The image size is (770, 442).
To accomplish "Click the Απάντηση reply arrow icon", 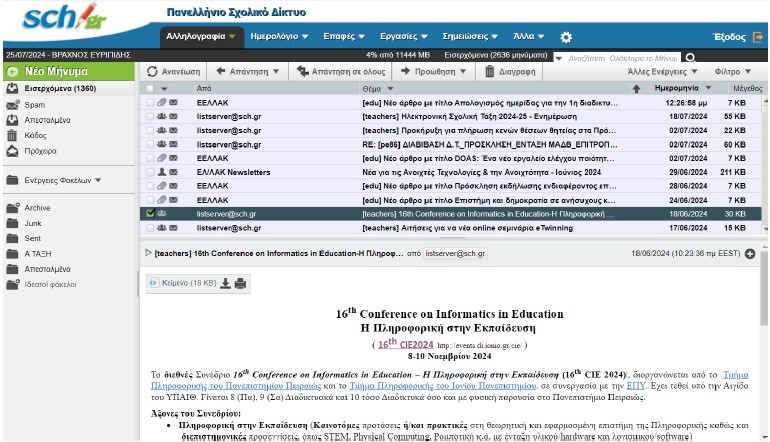I will [x=221, y=71].
